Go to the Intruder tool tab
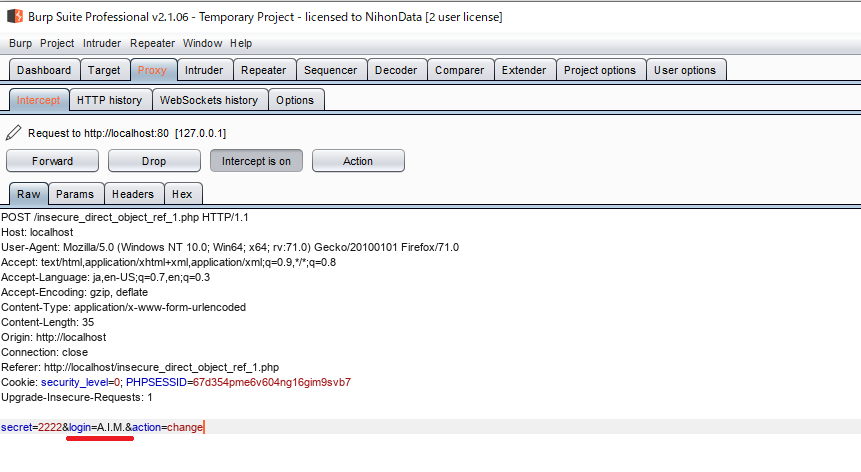 (x=204, y=70)
